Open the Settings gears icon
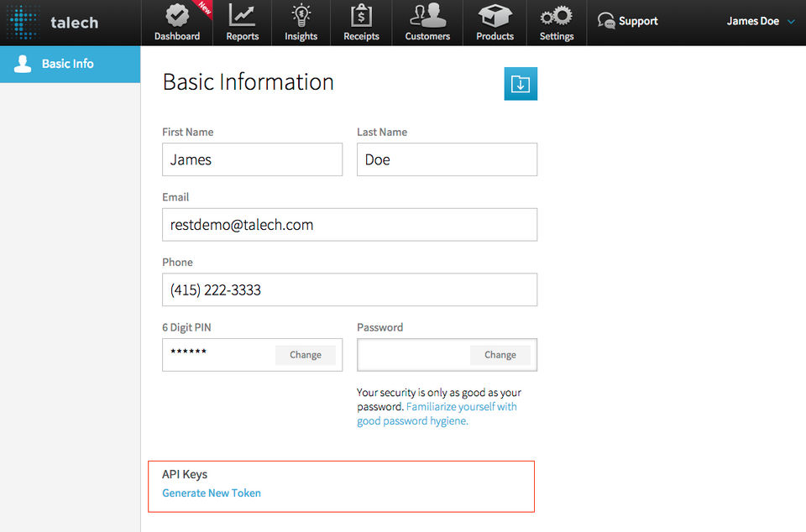Screen dimensions: 806x532 point(556,15)
